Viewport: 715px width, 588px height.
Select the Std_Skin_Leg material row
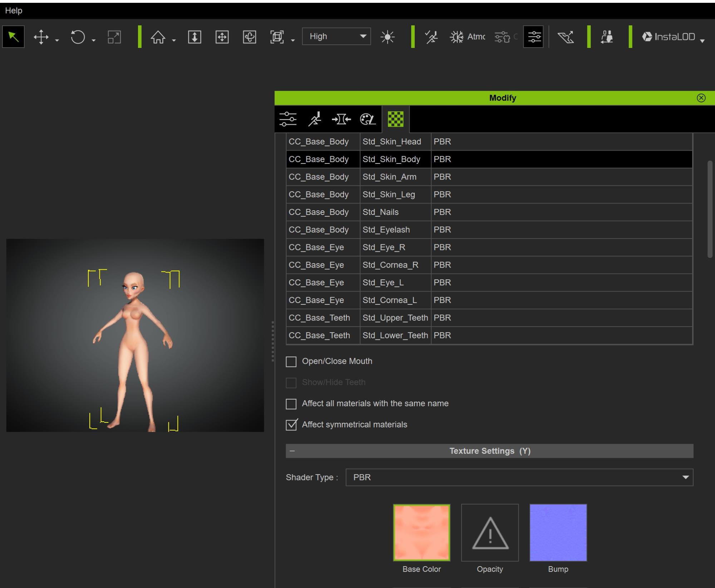coord(489,195)
